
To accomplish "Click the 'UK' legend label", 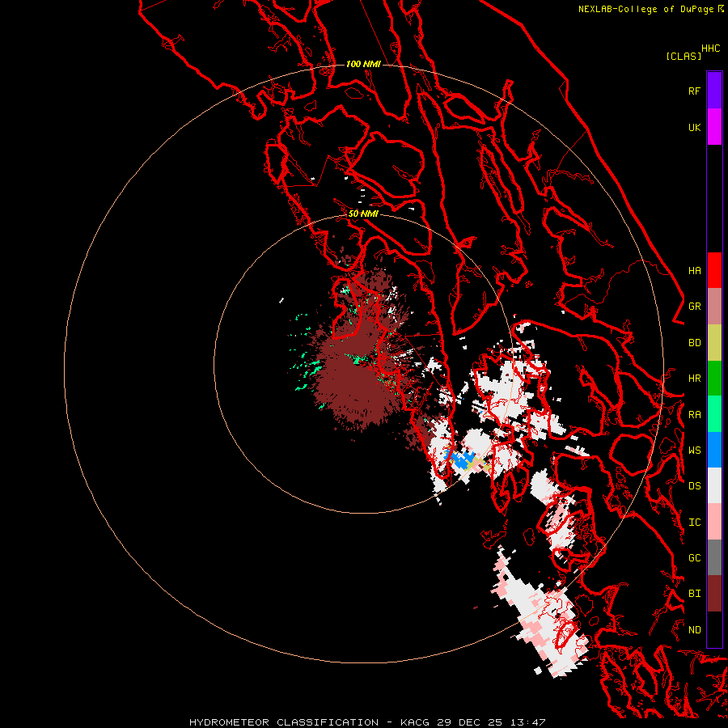I will click(x=694, y=127).
